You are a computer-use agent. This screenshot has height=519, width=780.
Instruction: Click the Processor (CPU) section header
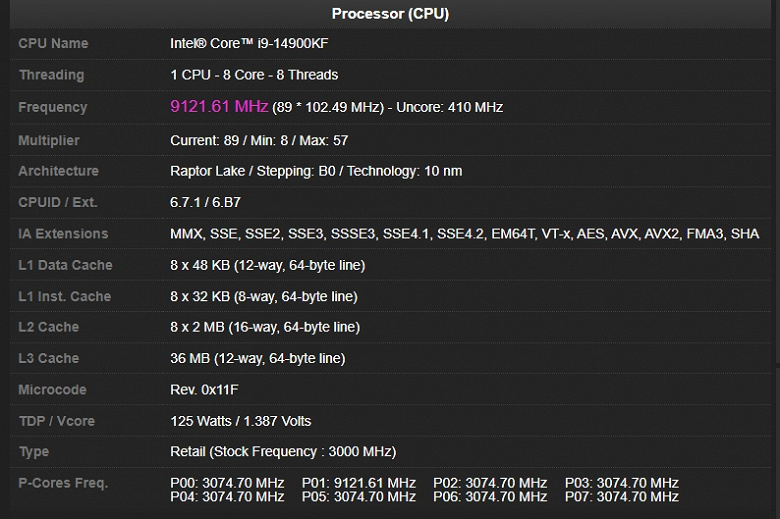(x=390, y=13)
